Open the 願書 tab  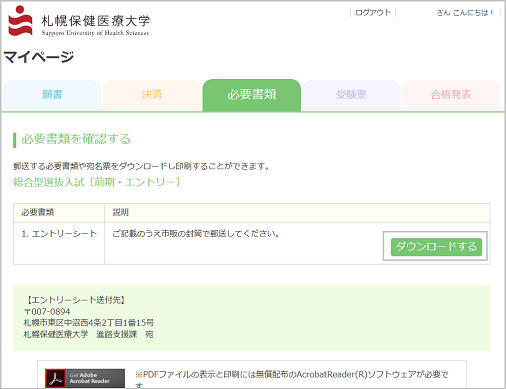click(52, 95)
